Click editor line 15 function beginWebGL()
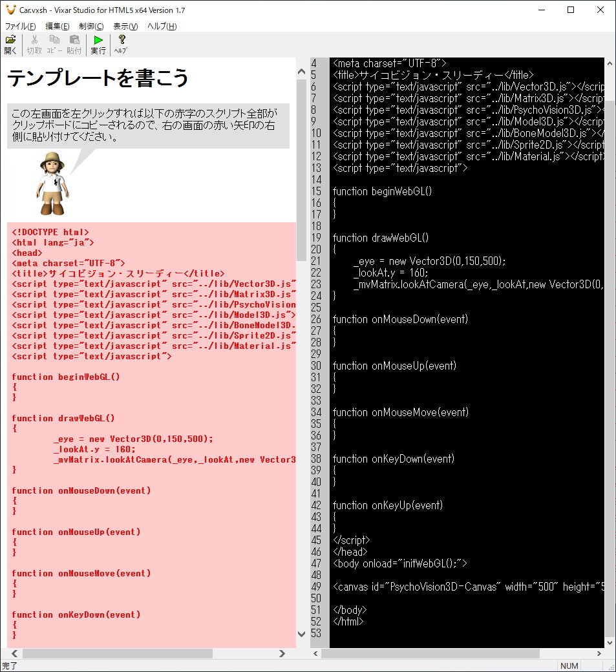Viewport: 616px width, 672px height. (382, 191)
